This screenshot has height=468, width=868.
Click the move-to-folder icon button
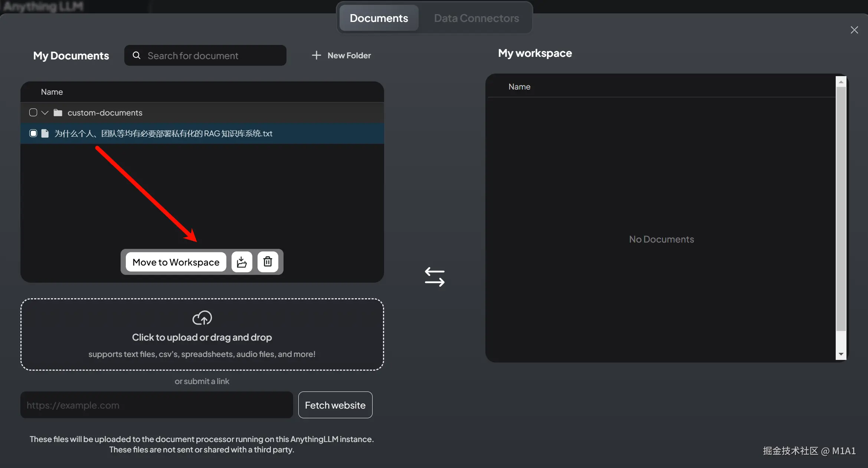[x=242, y=262]
